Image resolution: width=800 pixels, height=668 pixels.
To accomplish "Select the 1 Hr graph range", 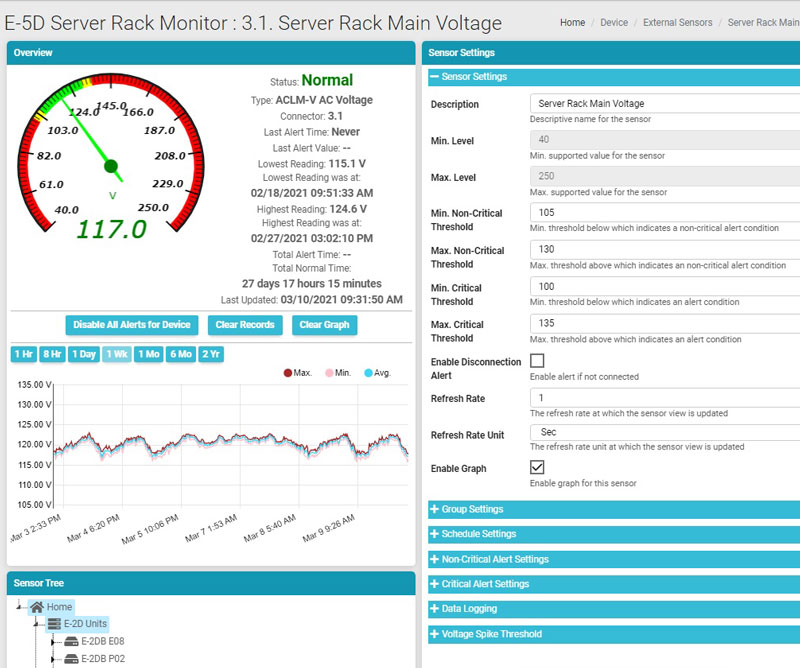I will [23, 354].
